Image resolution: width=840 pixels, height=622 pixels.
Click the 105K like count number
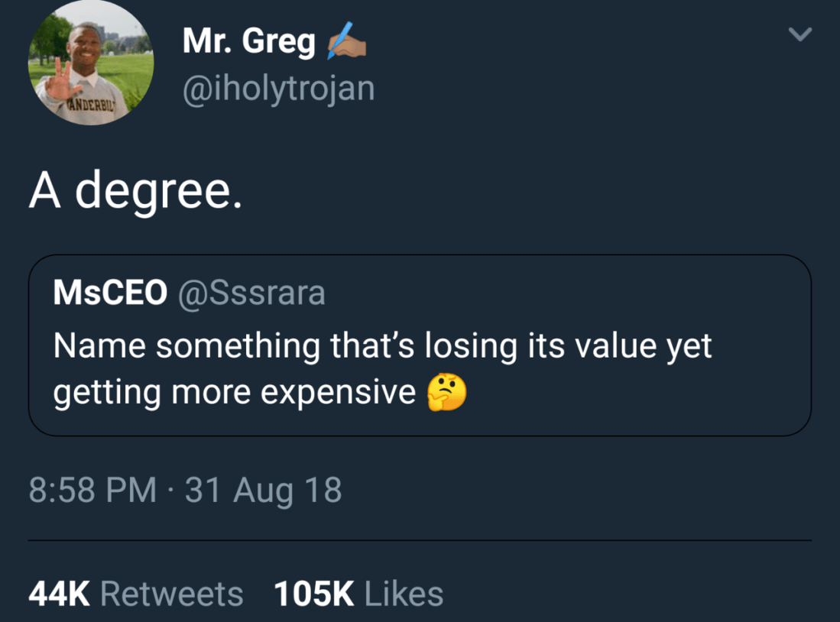point(314,594)
